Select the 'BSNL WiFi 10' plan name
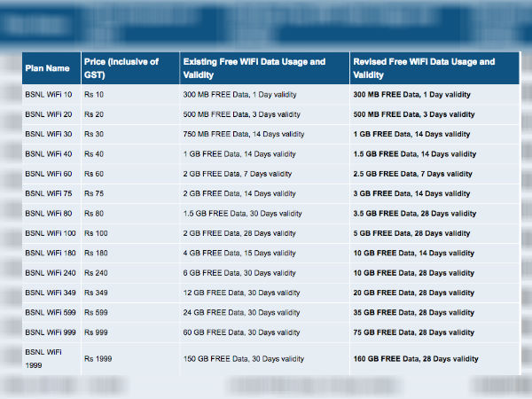532x399 pixels. (49, 95)
